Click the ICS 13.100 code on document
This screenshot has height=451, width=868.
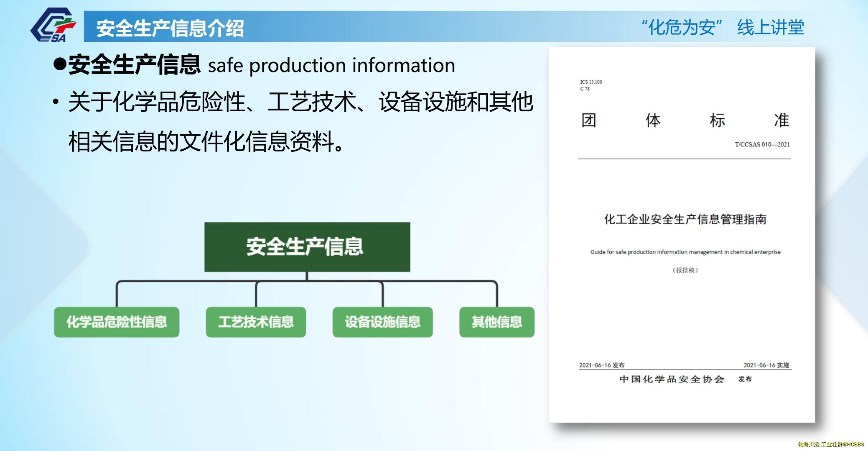(591, 82)
